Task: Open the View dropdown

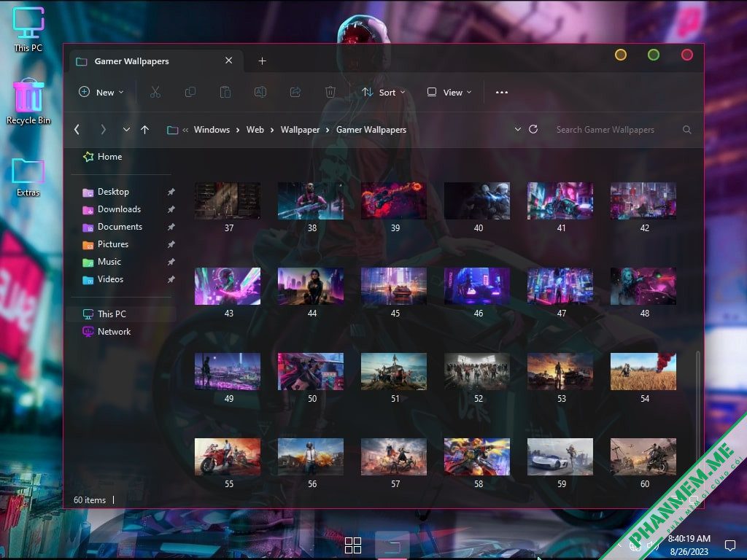Action: [449, 92]
